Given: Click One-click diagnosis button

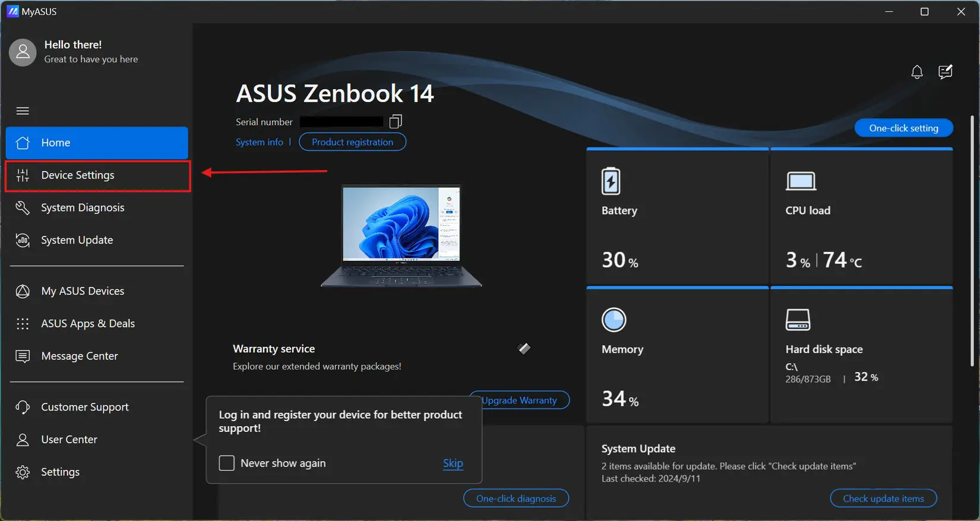Looking at the screenshot, I should point(516,498).
